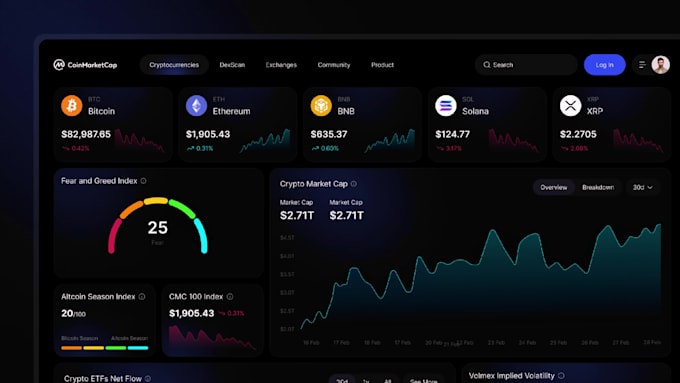Click the Bitcoin coin icon
Screen dimensions: 680x383
click(72, 105)
